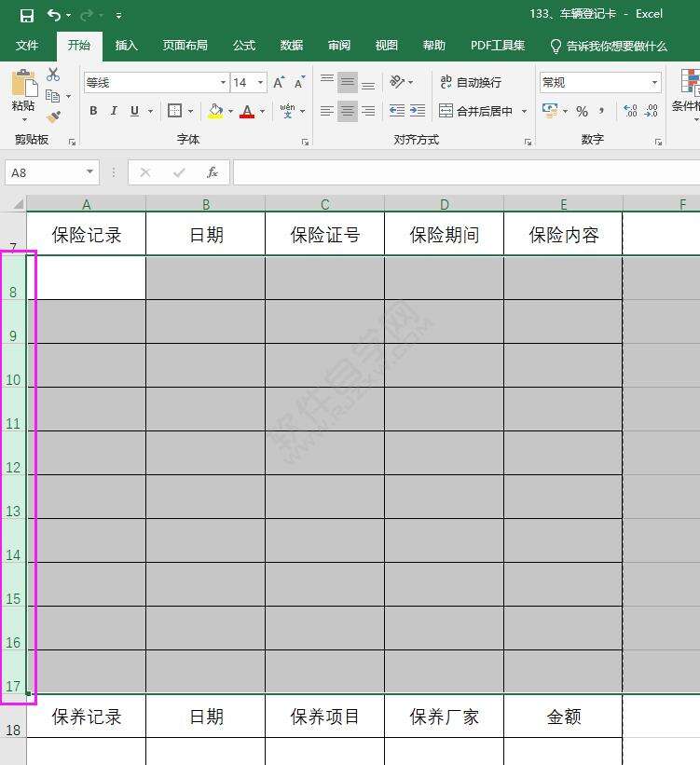Click the 粘贴 paste icon

click(24, 83)
